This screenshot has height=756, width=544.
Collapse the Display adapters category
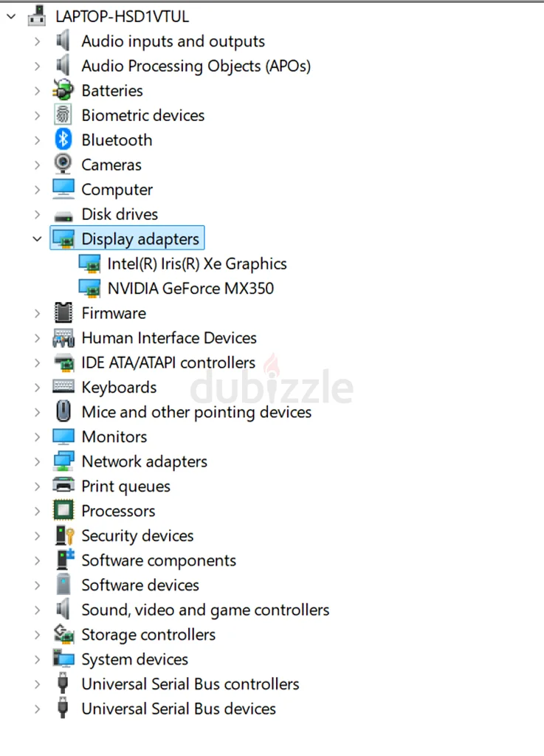[37, 238]
